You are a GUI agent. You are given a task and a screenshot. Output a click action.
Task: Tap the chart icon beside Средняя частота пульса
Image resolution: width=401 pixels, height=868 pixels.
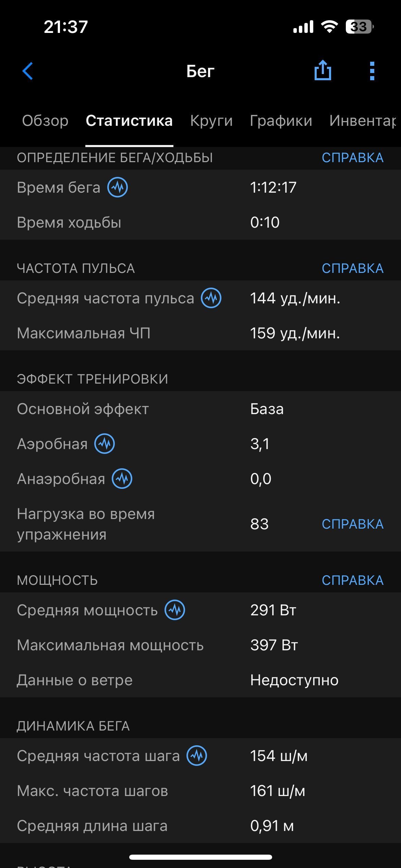(x=211, y=298)
